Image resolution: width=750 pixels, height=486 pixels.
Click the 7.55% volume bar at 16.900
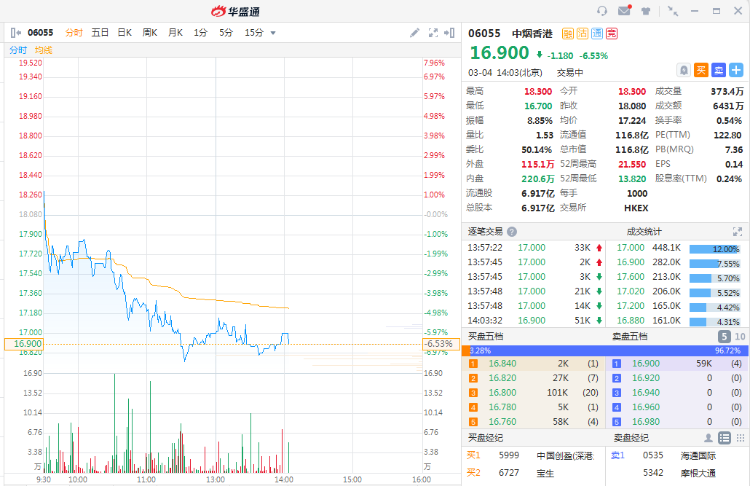pyautogui.click(x=715, y=264)
